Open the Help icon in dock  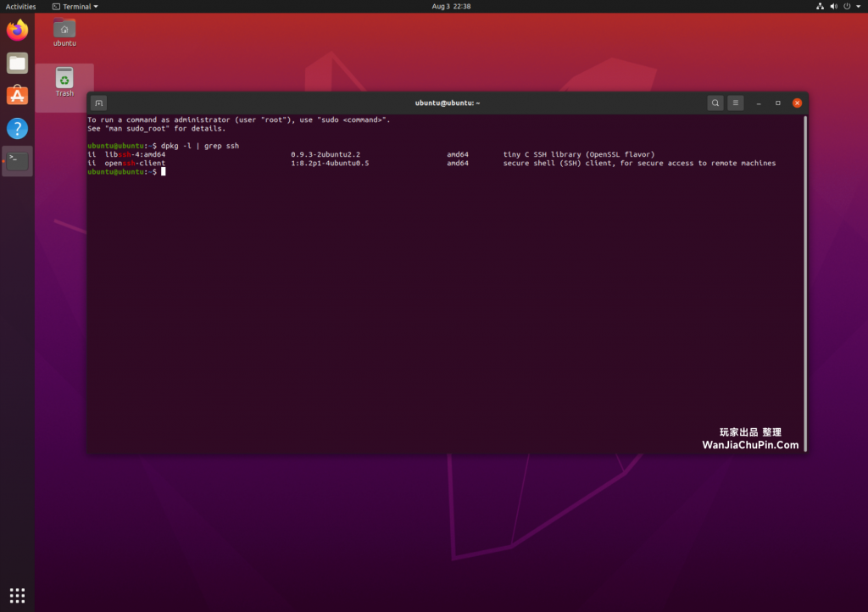[x=17, y=128]
